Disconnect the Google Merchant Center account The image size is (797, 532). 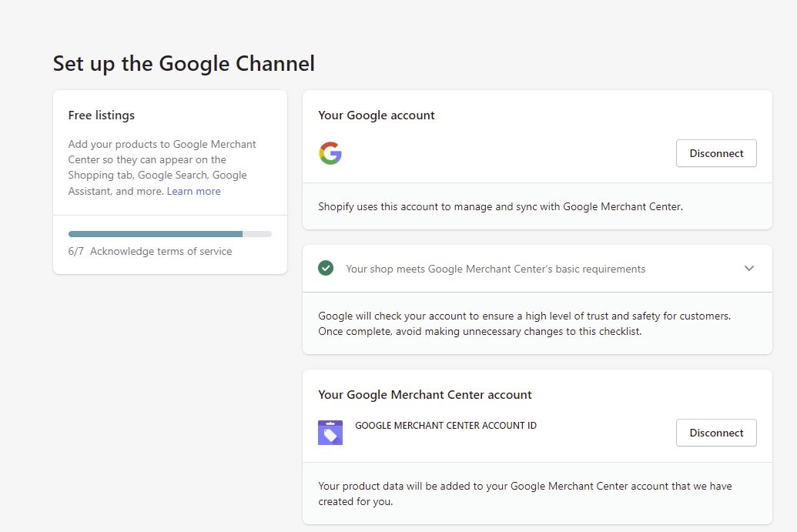click(716, 433)
